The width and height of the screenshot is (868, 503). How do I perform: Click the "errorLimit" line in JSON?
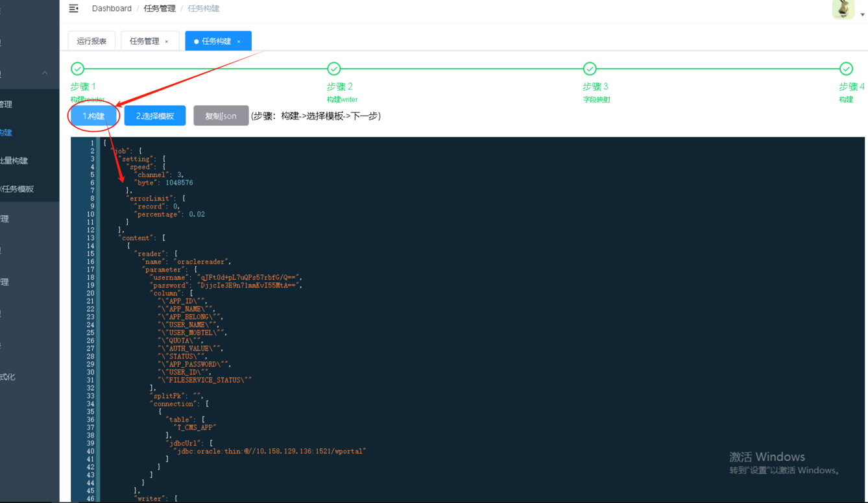click(156, 198)
